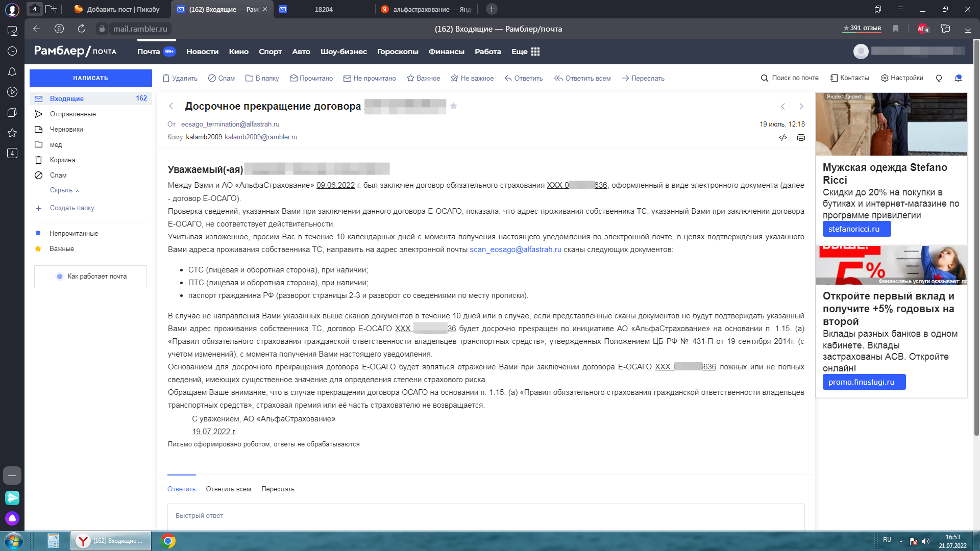This screenshot has height=551, width=980.
Task: Open Поиск по почте search
Action: pos(790,78)
